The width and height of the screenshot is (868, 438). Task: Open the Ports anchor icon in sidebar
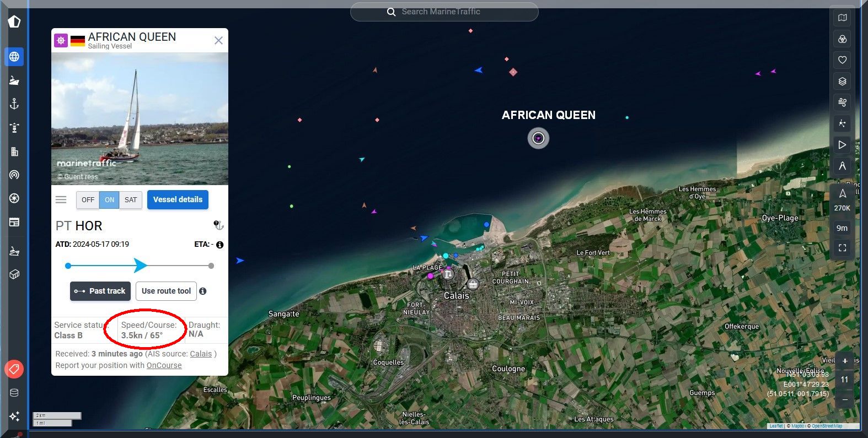[x=14, y=104]
